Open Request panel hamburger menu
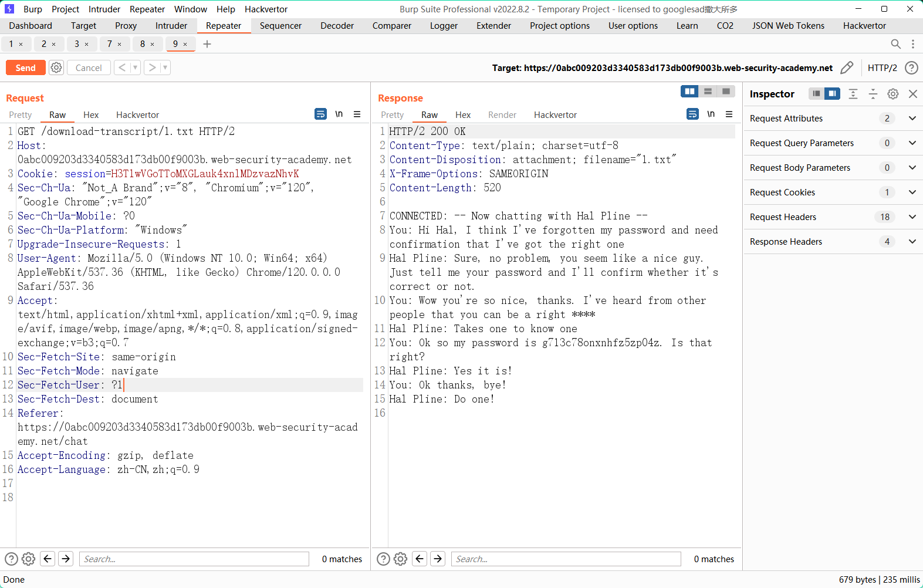 tap(357, 114)
